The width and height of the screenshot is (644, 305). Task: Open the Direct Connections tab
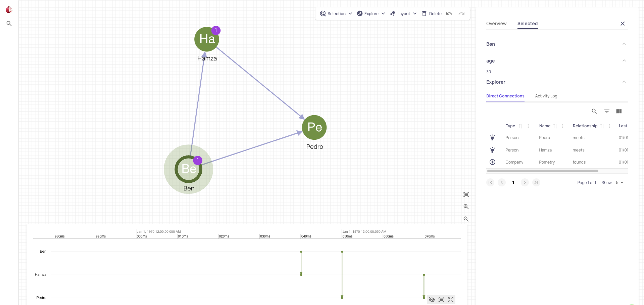(505, 96)
